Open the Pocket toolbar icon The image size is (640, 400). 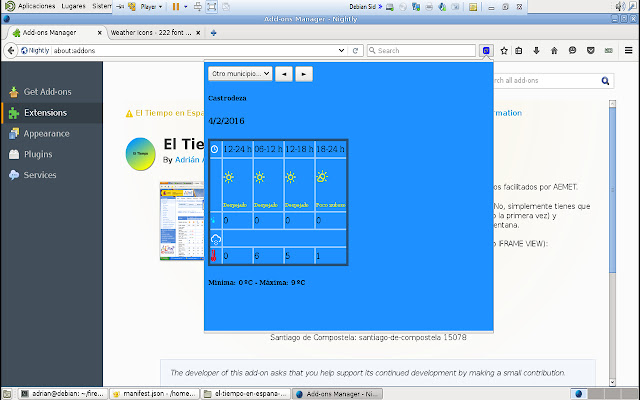[x=591, y=51]
